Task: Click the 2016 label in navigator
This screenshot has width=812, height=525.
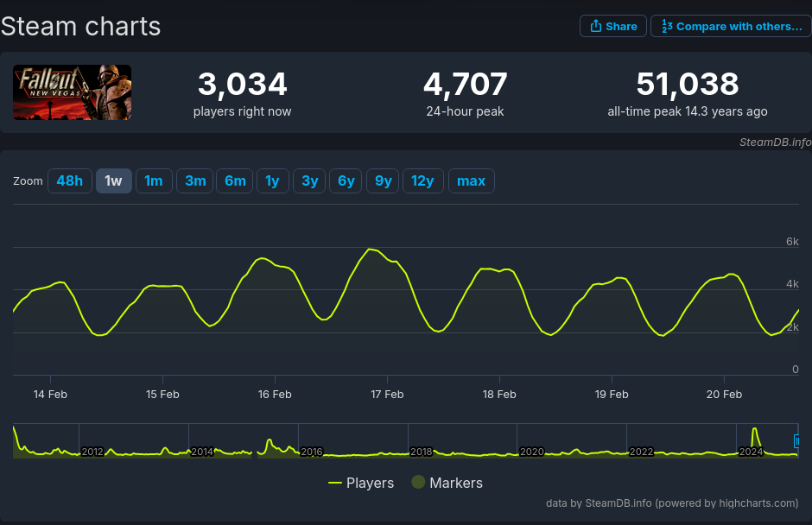Action: [312, 452]
